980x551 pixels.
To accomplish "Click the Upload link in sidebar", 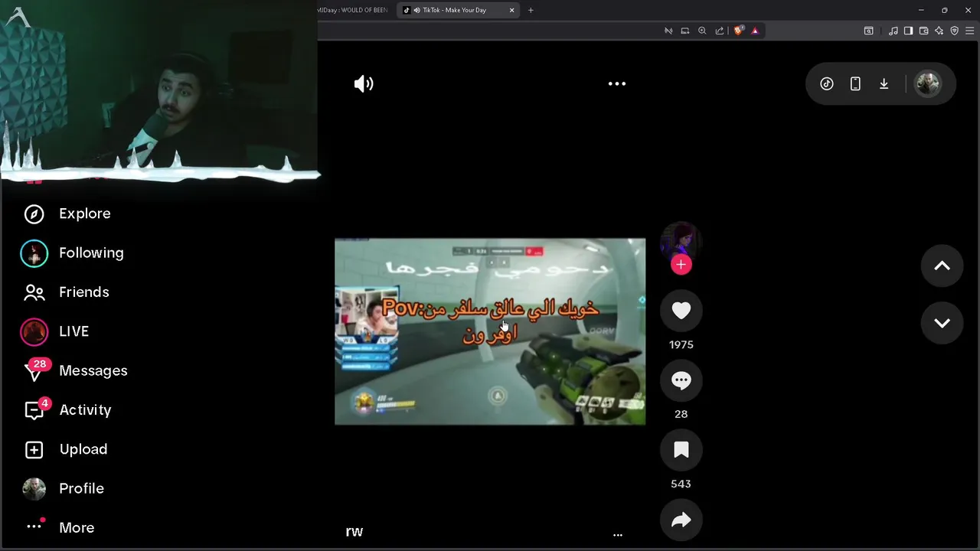I will click(83, 449).
